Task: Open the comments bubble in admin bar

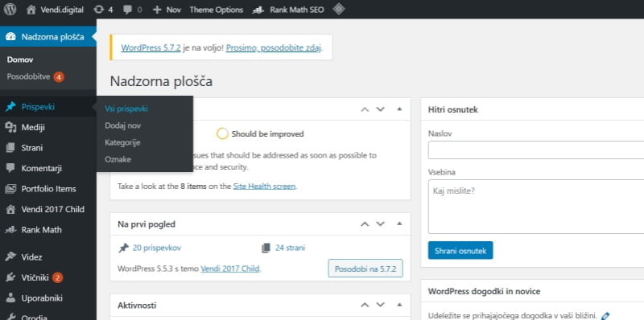Action: click(132, 10)
